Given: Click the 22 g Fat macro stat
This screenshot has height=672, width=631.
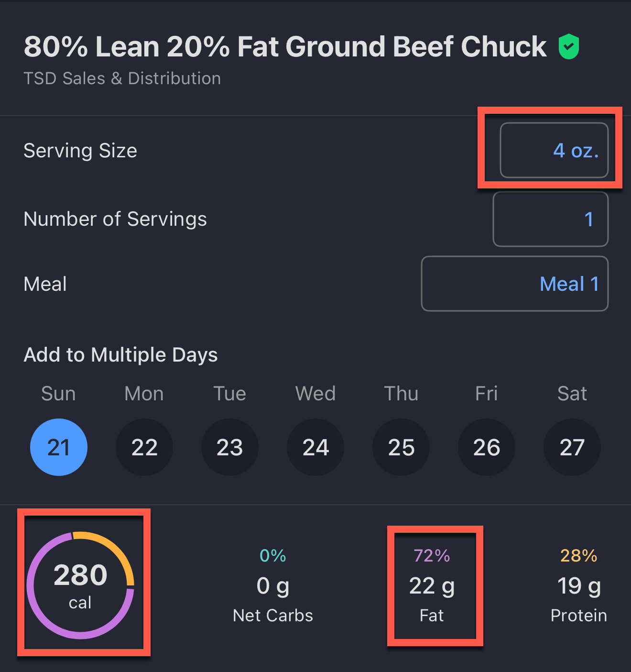Looking at the screenshot, I should click(x=432, y=586).
